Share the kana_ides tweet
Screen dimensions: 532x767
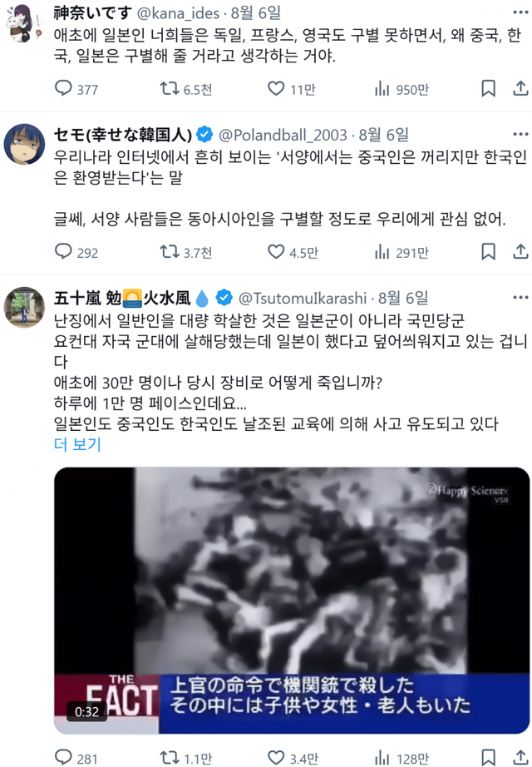[x=520, y=88]
